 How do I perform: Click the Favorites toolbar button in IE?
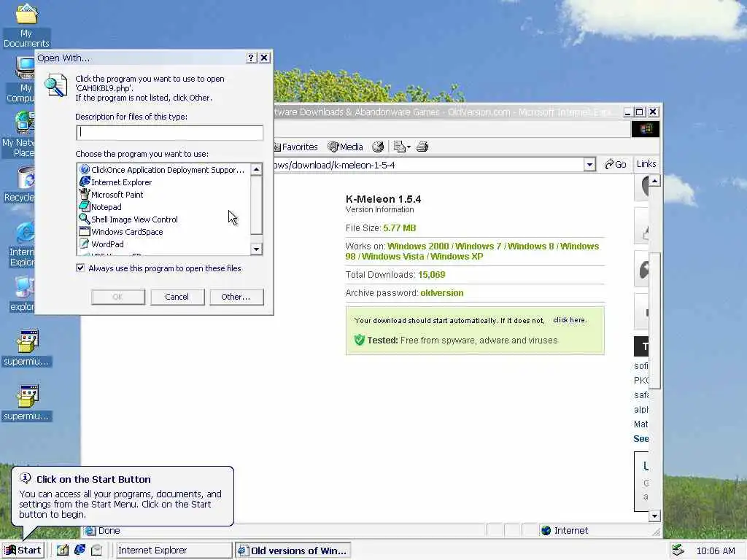point(296,147)
